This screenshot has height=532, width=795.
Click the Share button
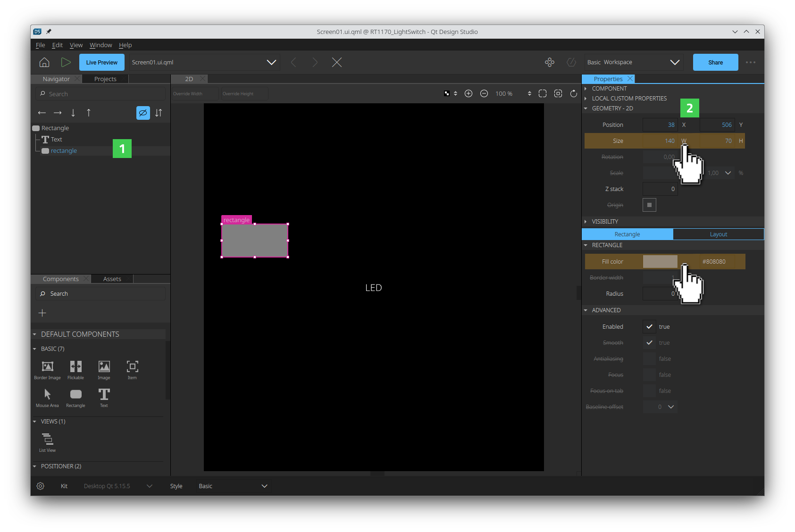715,62
